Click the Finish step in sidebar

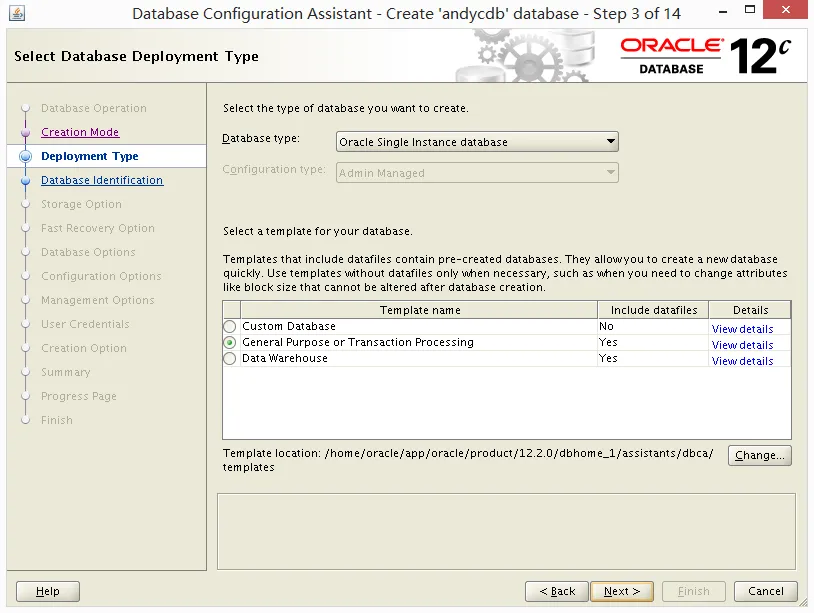tap(57, 420)
